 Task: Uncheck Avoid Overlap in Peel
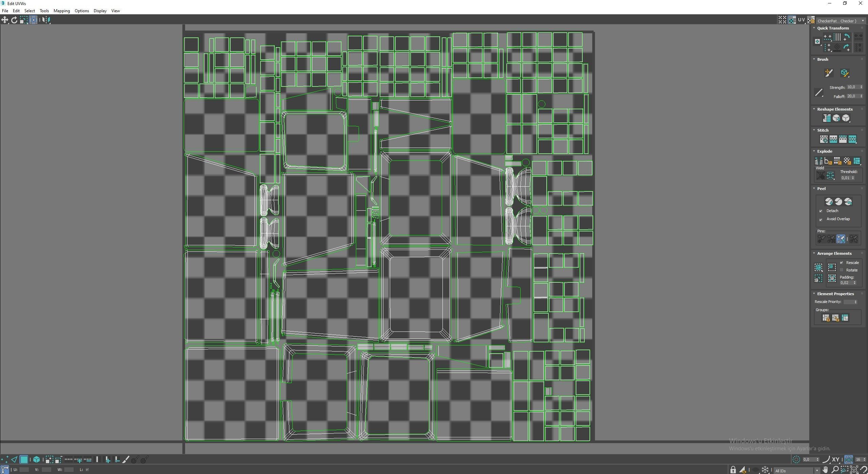click(x=821, y=220)
